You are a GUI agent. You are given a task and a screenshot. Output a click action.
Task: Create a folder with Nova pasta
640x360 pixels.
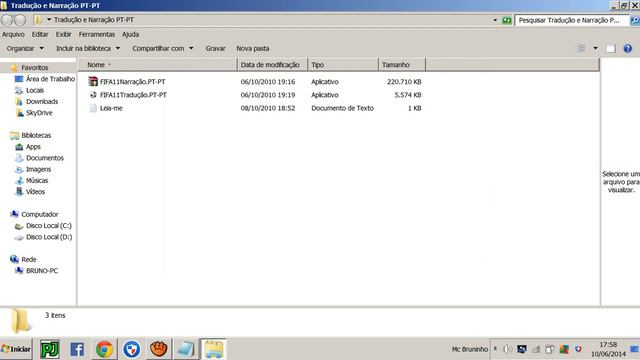[253, 49]
